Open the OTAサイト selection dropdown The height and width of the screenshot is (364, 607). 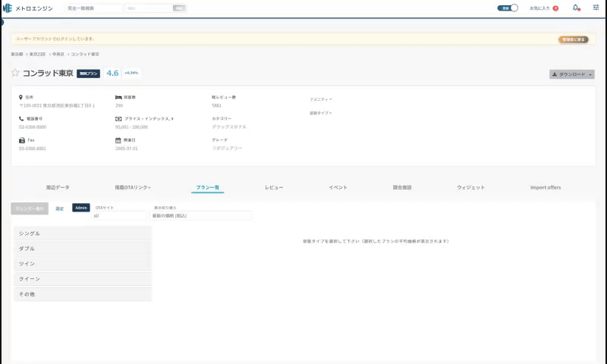119,216
